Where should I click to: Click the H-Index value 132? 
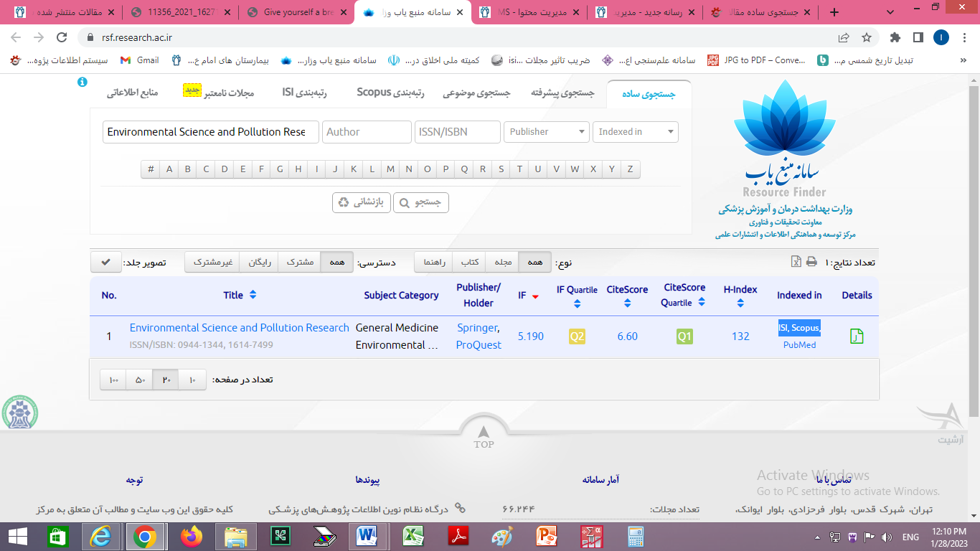point(740,336)
